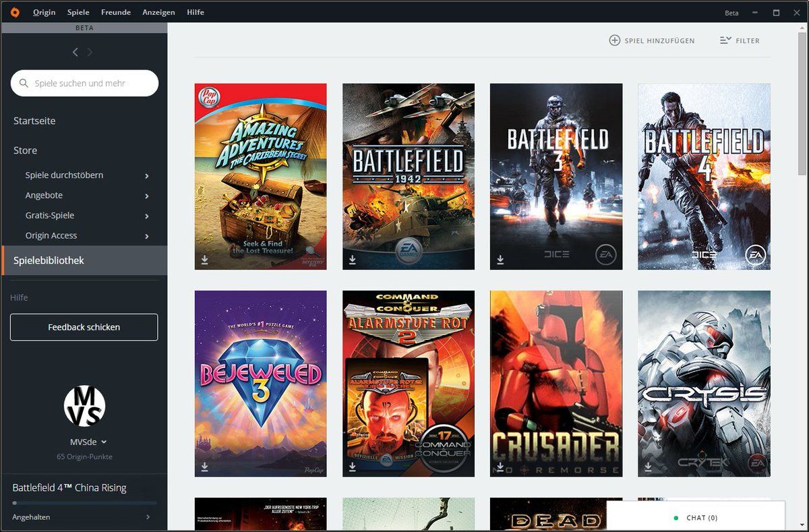The height and width of the screenshot is (532, 809).
Task: Click the magnifier icon in search box
Action: click(x=24, y=84)
